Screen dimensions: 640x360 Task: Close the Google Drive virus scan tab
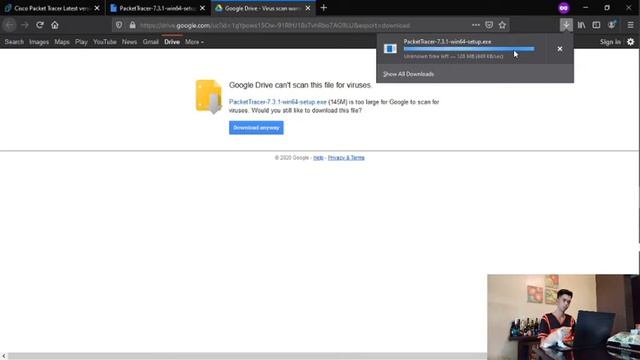[x=308, y=8]
